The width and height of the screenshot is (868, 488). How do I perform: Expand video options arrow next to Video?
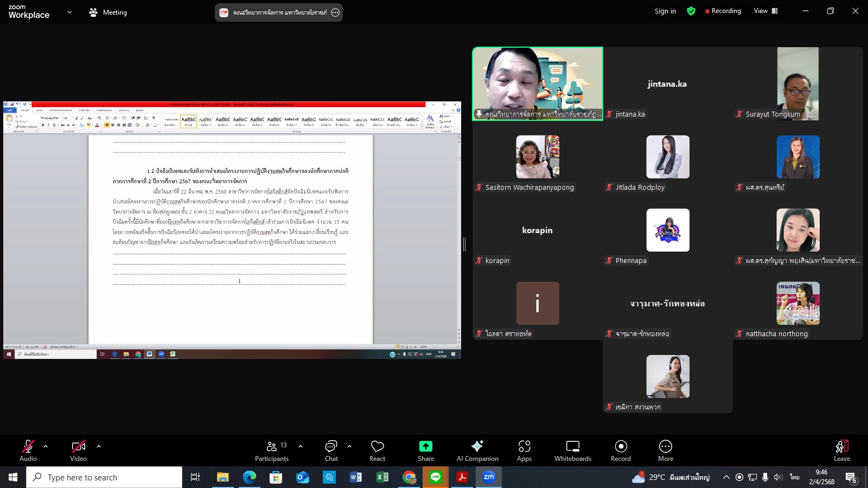point(99,446)
